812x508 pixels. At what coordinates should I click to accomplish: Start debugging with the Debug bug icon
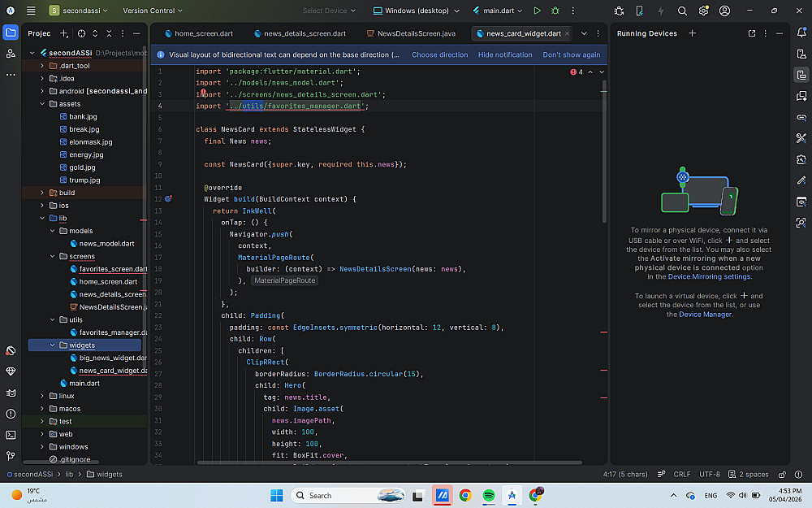(x=555, y=11)
